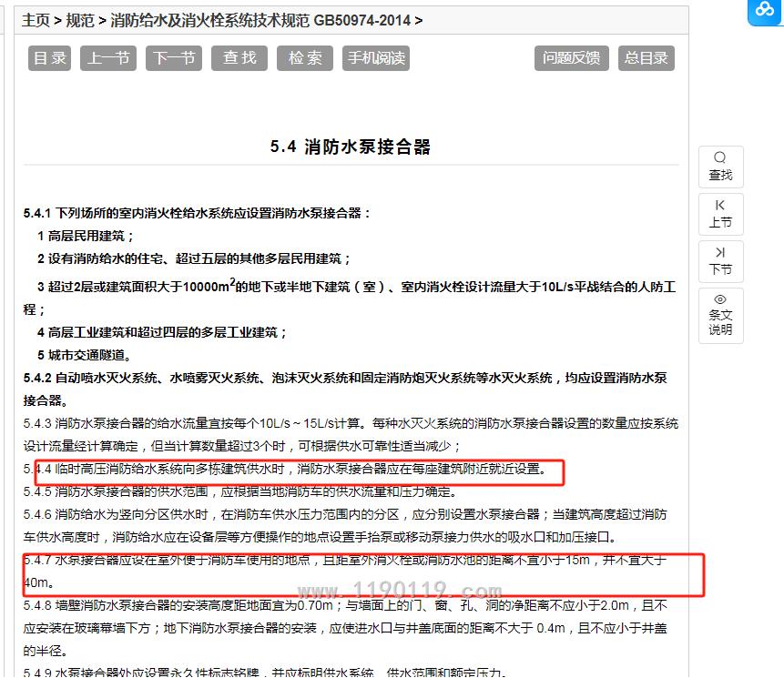Open the 查 找 toolbar button
Viewport: 784px width, 678px height.
[x=239, y=58]
